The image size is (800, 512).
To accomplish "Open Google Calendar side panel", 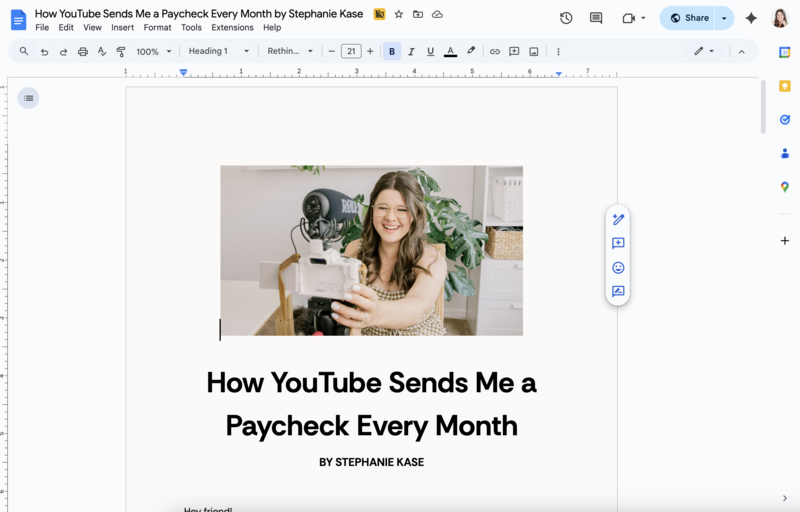I will point(785,52).
